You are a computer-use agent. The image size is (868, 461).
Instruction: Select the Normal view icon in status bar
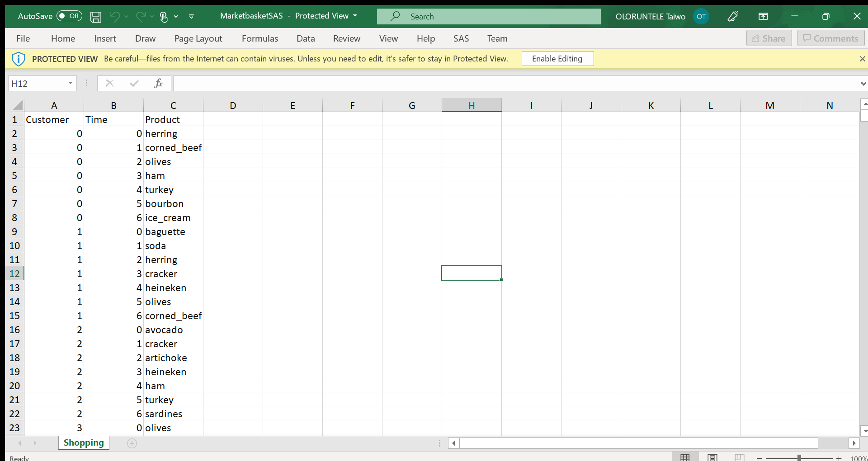click(x=685, y=457)
